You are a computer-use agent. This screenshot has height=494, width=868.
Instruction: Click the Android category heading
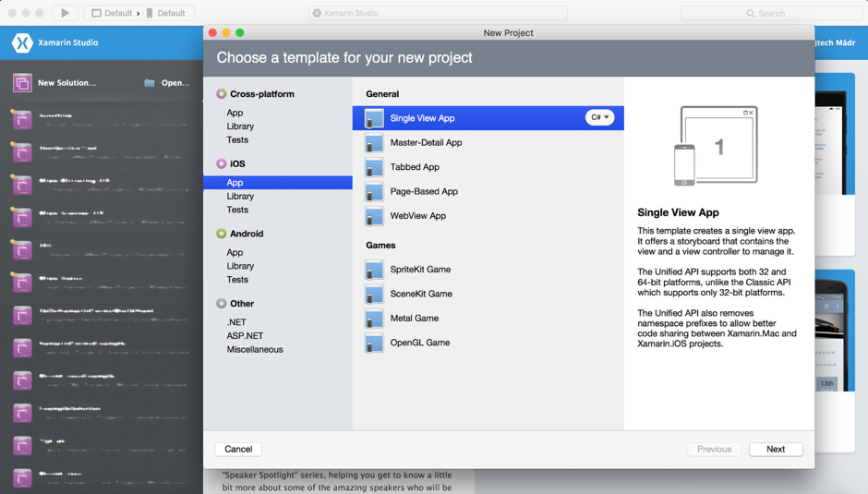click(247, 234)
